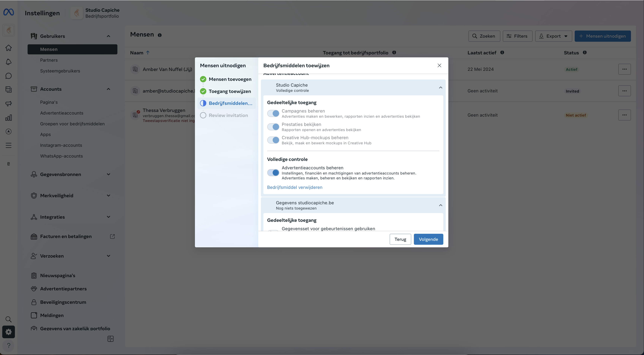The height and width of the screenshot is (355, 644).
Task: Click the magnifier search icon in left rail
Action: pos(9,319)
